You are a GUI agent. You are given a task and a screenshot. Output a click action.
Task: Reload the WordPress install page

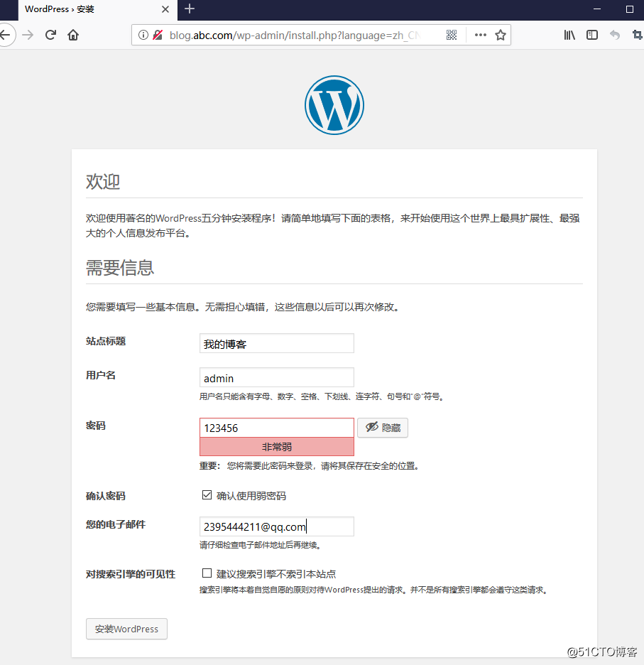pos(50,35)
